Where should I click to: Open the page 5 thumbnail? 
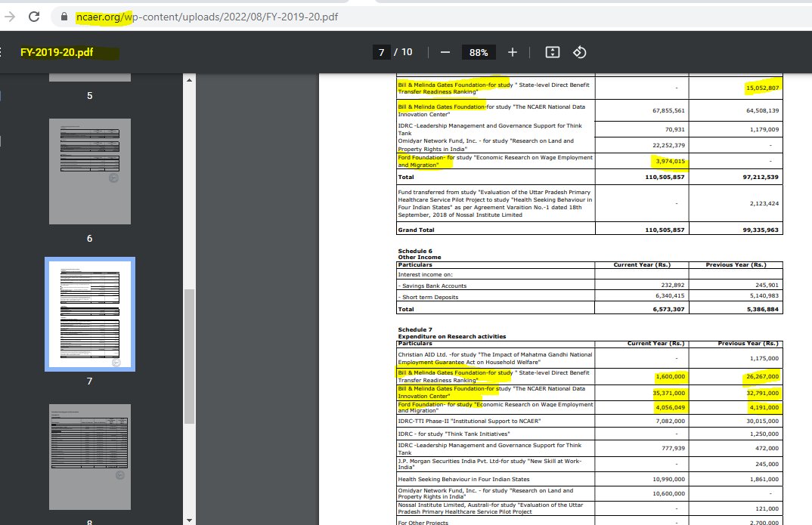coord(90,77)
